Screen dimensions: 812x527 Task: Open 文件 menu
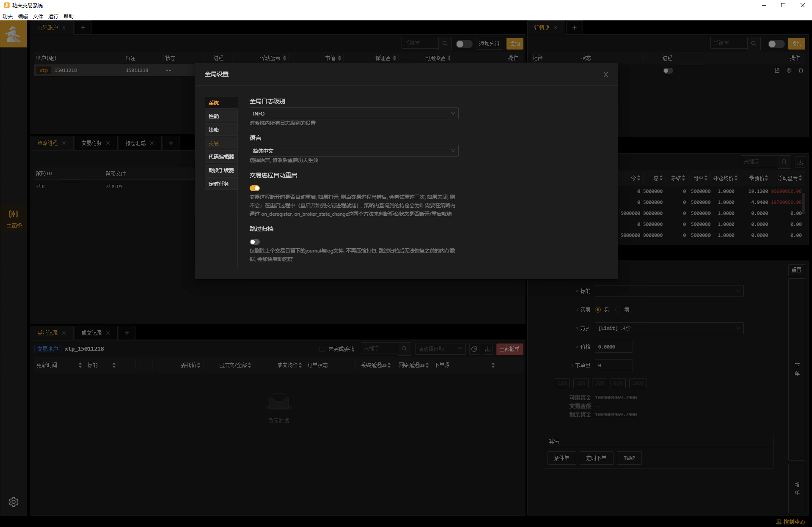tap(38, 16)
